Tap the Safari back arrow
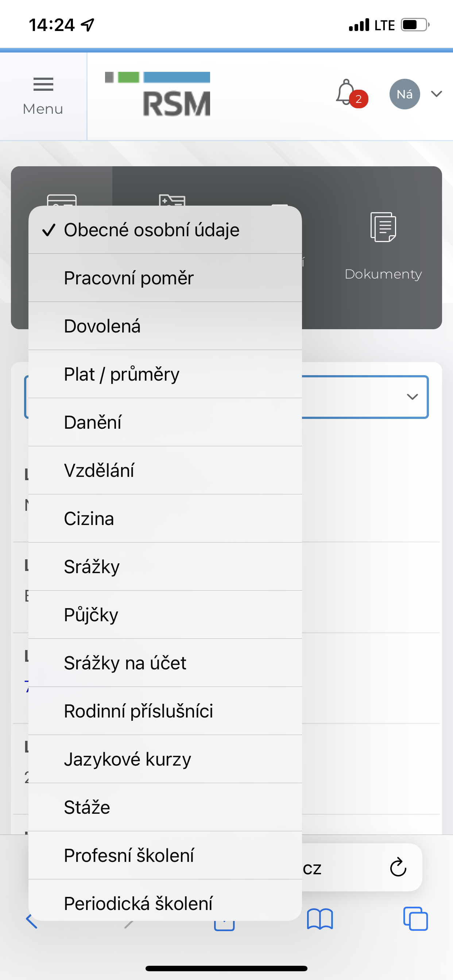The image size is (453, 980). point(32,921)
